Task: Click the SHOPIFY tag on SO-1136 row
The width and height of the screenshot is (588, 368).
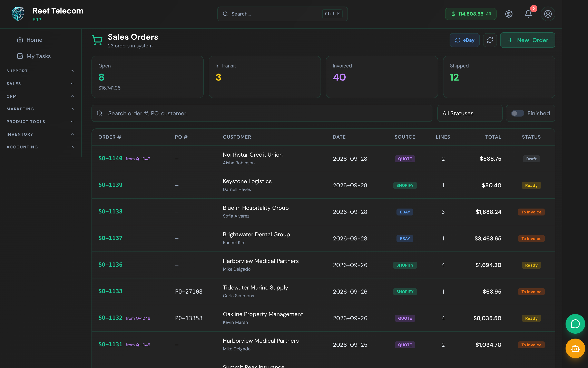Action: (405, 265)
